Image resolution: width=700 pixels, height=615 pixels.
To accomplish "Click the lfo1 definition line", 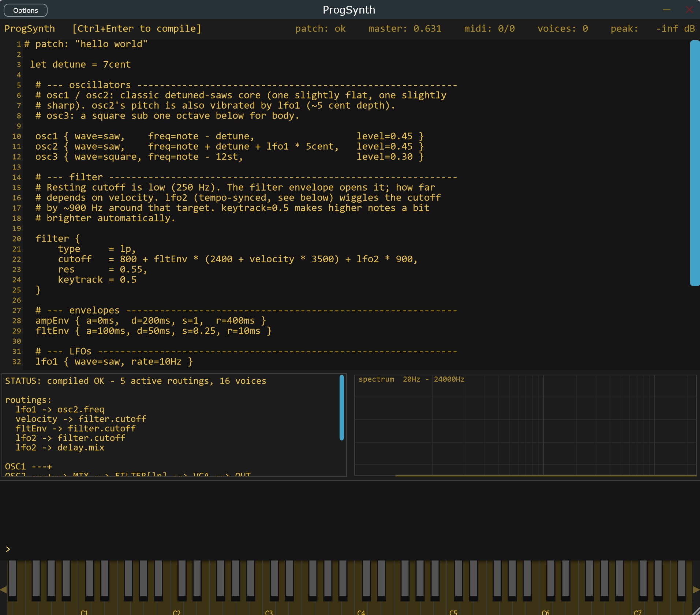I will [114, 361].
